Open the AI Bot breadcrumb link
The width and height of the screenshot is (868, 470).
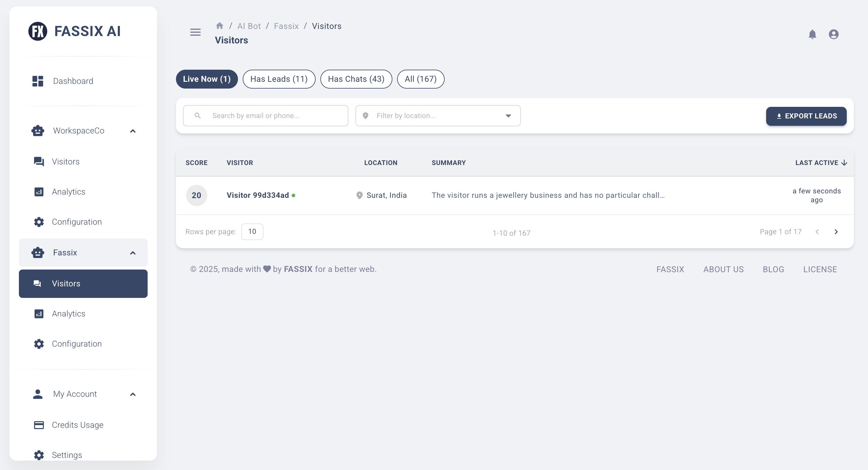(x=249, y=26)
